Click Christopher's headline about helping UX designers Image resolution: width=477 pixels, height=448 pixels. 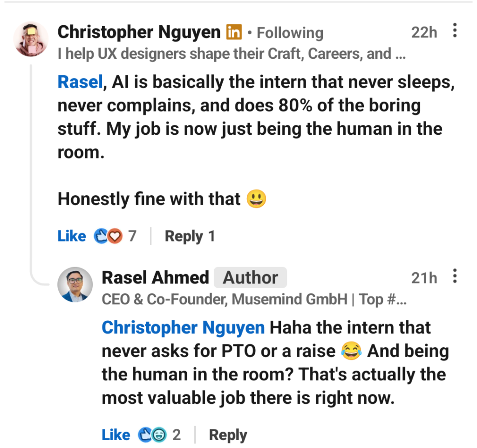pyautogui.click(x=231, y=54)
